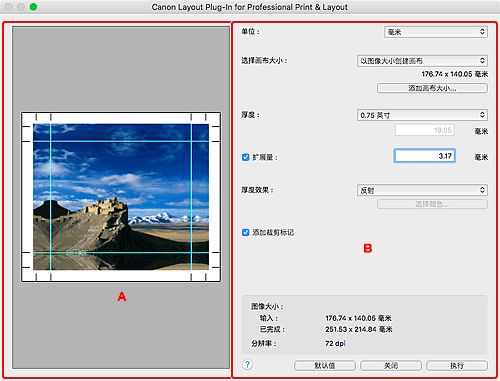This screenshot has height=381, width=500.
Task: Click the 关闭 close button
Action: (391, 366)
